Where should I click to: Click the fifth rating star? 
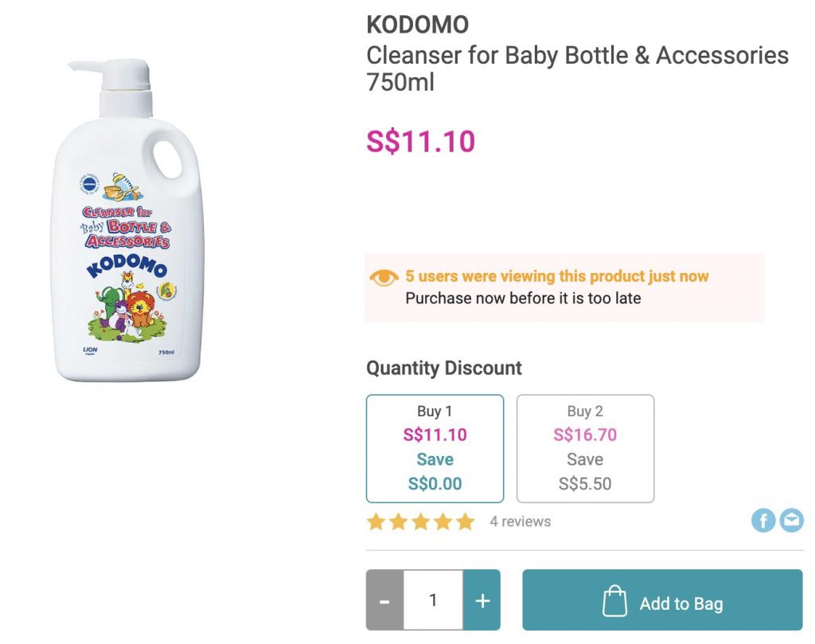click(x=465, y=522)
